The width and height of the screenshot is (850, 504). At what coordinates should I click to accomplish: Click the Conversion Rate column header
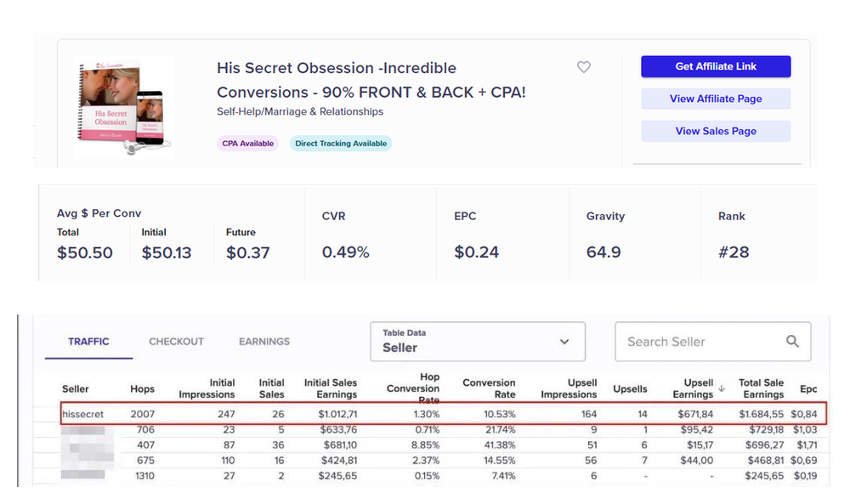coord(489,388)
